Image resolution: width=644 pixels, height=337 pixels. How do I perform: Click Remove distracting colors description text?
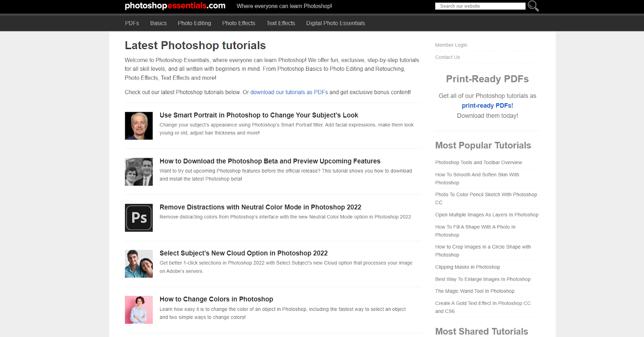click(286, 217)
